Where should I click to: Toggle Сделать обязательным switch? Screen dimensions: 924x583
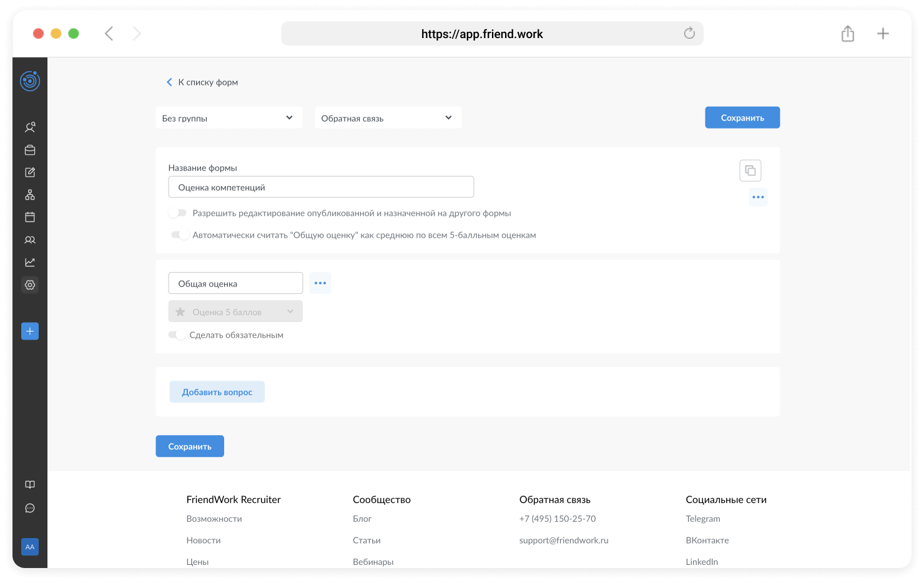[x=177, y=335]
